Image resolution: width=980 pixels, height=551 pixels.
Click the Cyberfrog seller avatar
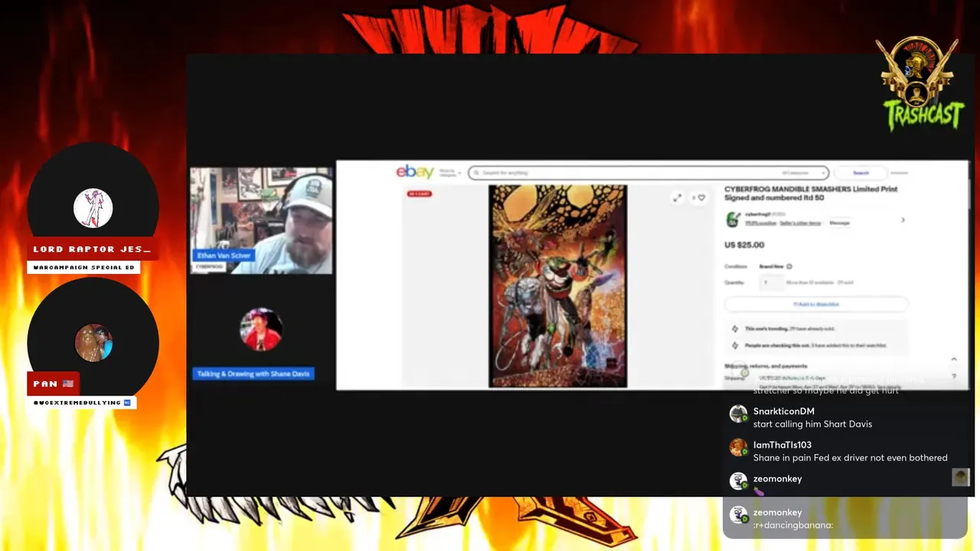coord(733,219)
